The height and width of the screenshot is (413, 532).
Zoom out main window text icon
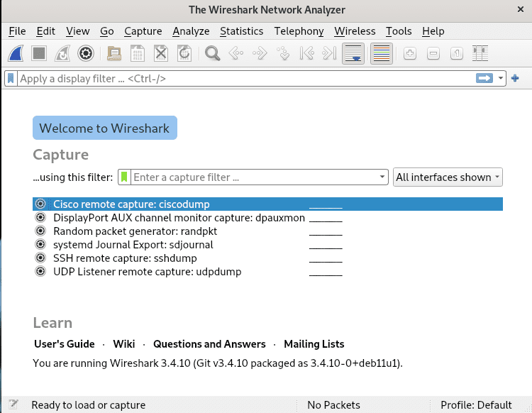tap(433, 54)
